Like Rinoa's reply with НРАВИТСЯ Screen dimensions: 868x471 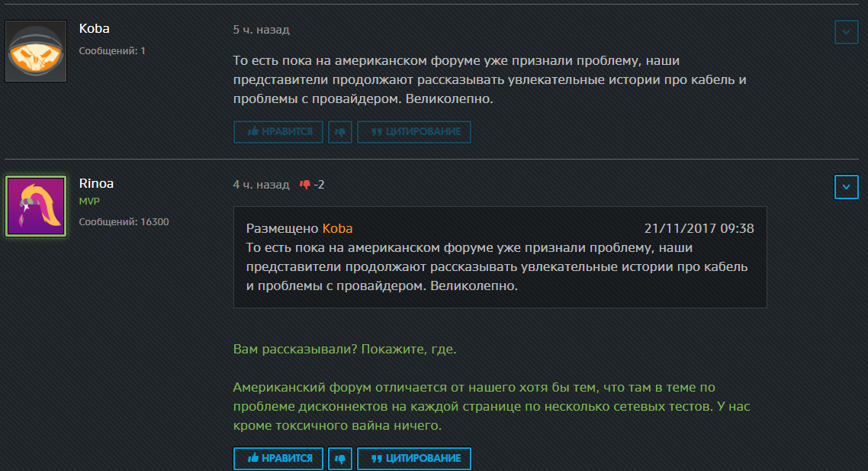tap(278, 459)
